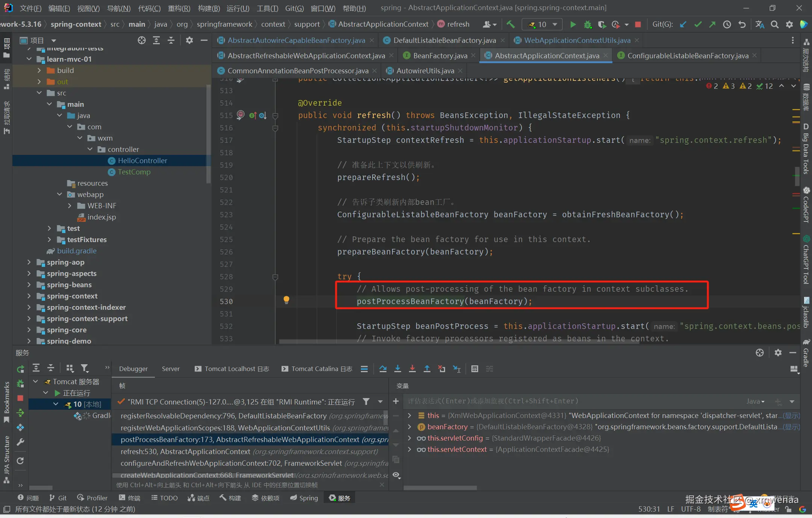Switch to BeanFactory.java editor tab
Screen dimensions: 812x518
tap(440, 56)
